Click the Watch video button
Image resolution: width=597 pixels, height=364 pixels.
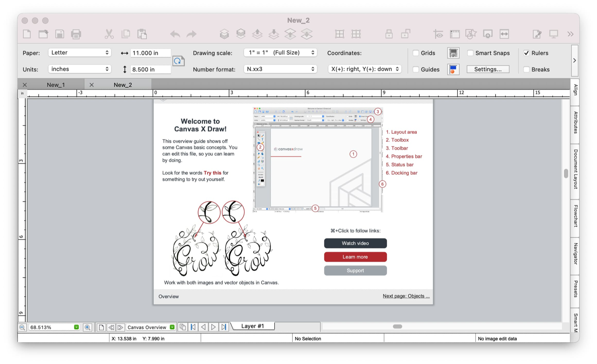click(355, 243)
